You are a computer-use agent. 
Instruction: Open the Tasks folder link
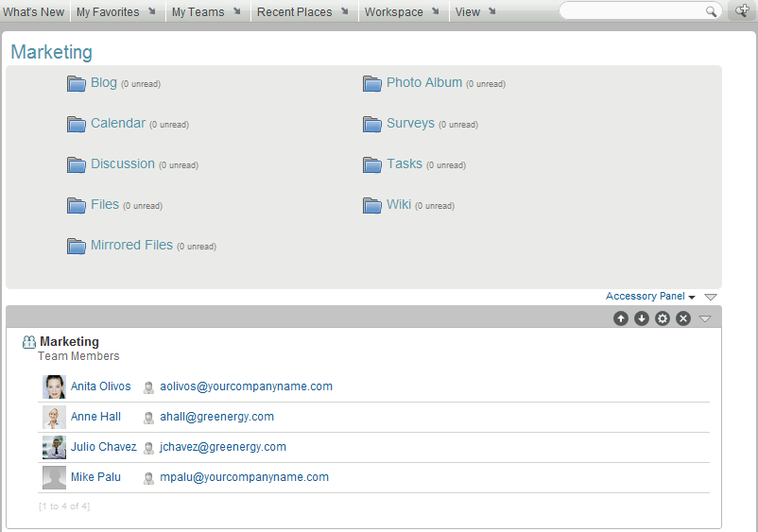pyautogui.click(x=405, y=163)
